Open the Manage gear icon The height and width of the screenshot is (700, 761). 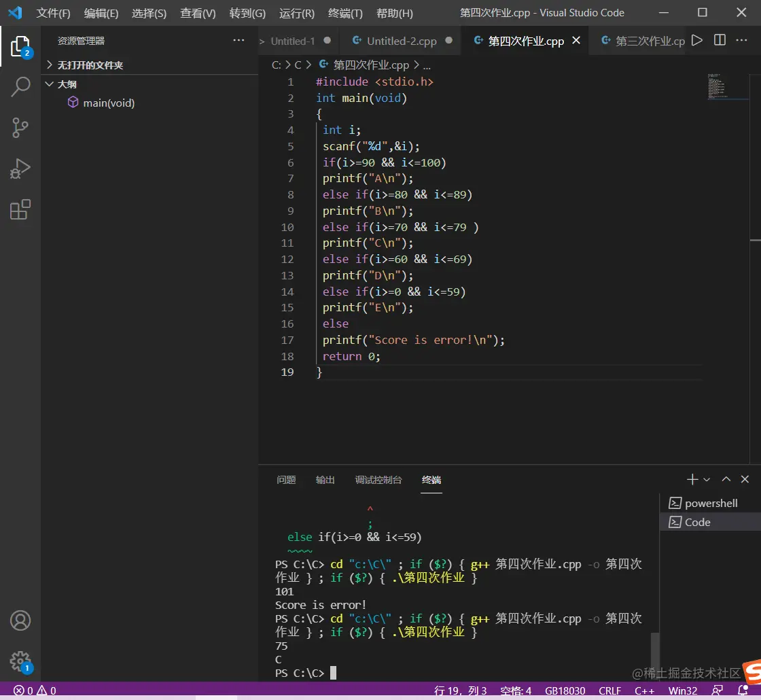(20, 661)
